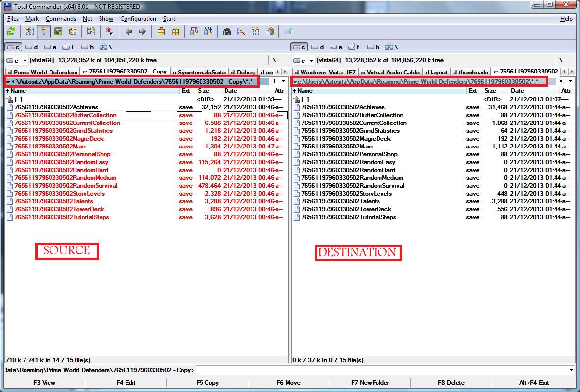This screenshot has width=580, height=392.
Task: Select drive e in left drive bar
Action: pyautogui.click(x=50, y=47)
